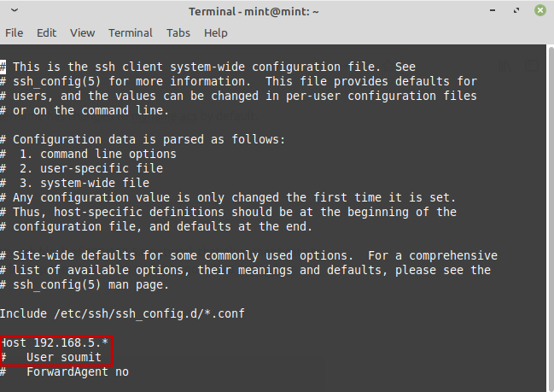Open the Help menu

pos(216,32)
